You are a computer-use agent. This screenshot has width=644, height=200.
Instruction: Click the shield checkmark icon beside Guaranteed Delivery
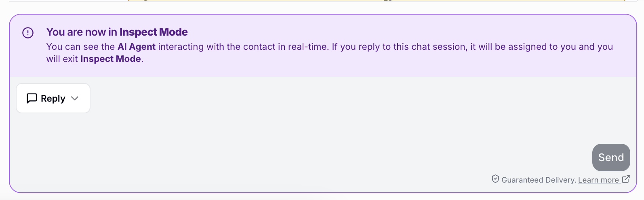point(495,179)
